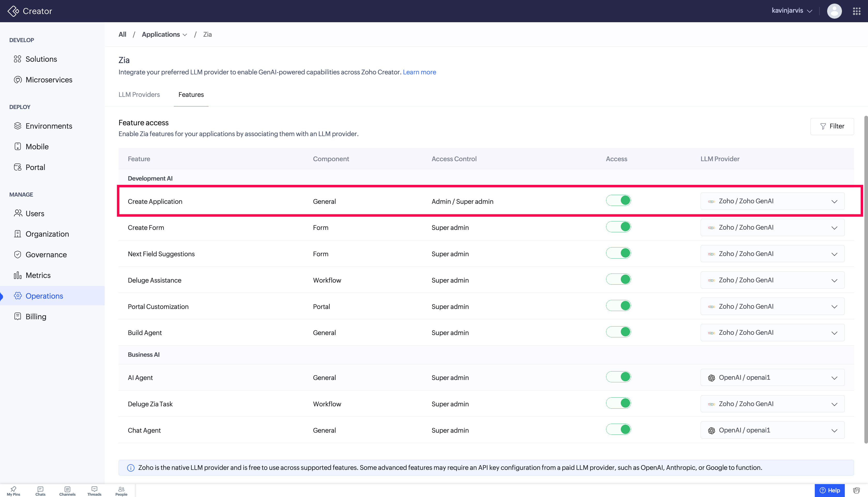Click the Access Control column header
The image size is (868, 497).
[454, 159]
